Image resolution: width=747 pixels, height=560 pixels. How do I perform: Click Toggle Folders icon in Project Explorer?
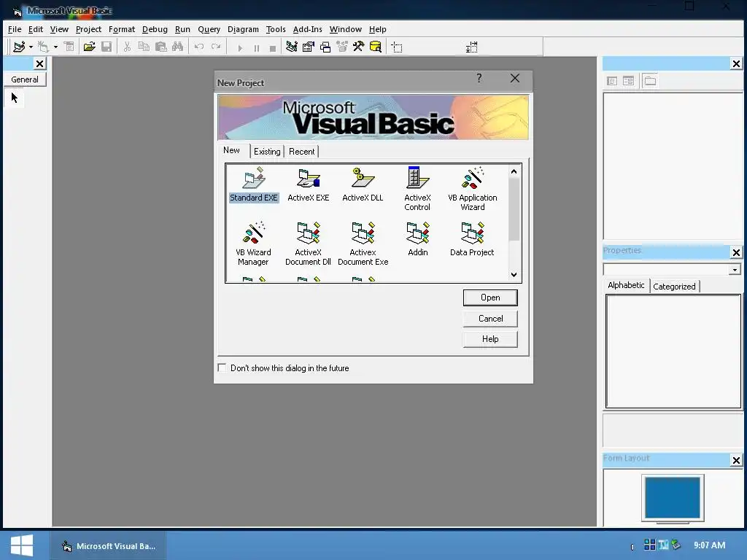[x=650, y=81]
